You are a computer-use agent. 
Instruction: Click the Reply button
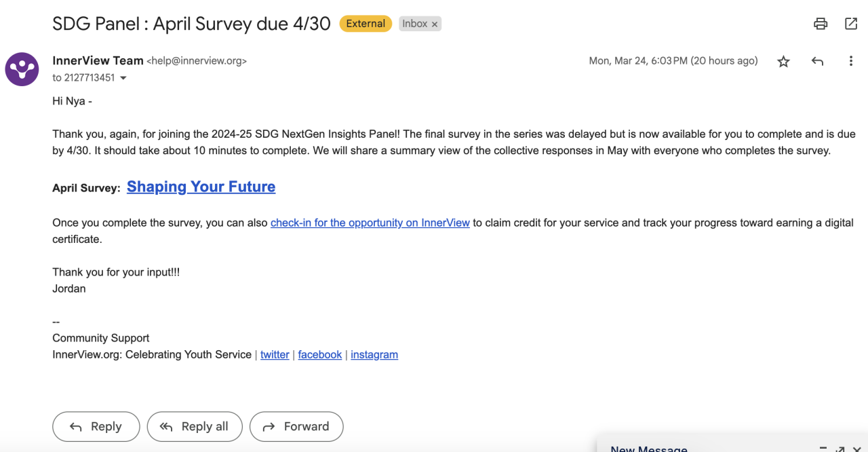click(x=96, y=426)
